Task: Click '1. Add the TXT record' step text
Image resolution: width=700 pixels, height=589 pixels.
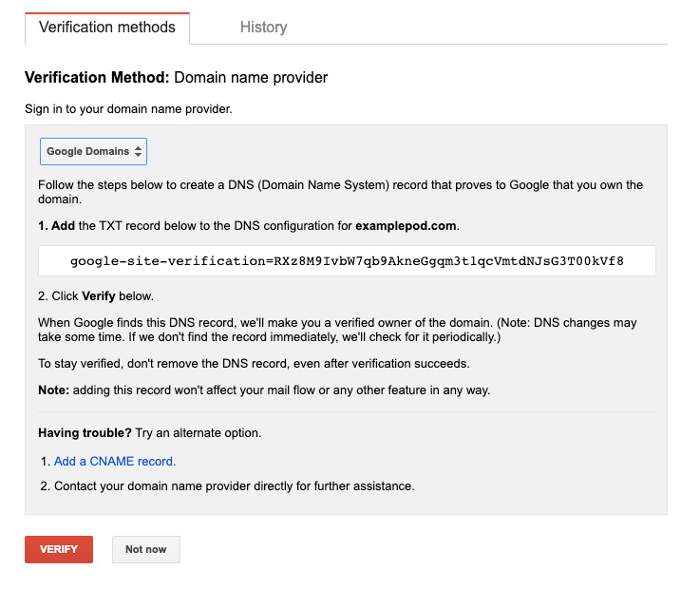Action: 249,226
